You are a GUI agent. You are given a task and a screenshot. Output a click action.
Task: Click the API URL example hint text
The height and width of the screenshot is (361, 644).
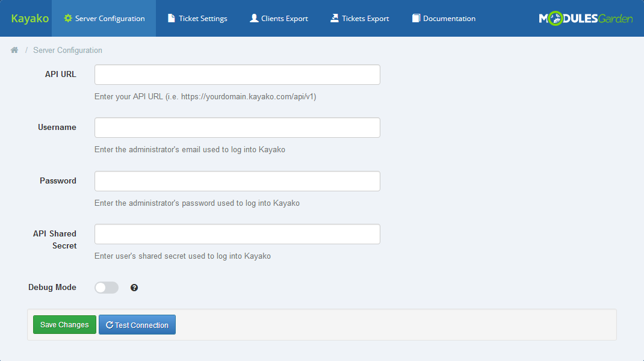click(205, 96)
